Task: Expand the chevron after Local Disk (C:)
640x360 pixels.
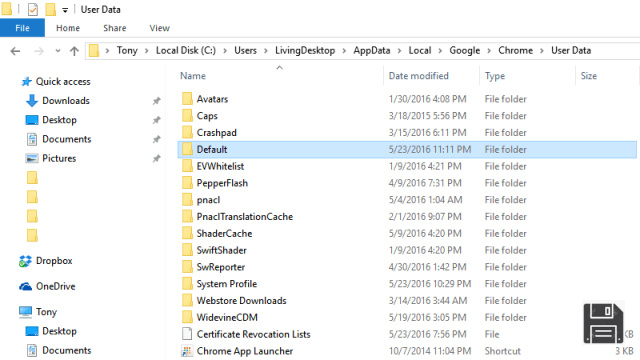Action: pyautogui.click(x=225, y=51)
